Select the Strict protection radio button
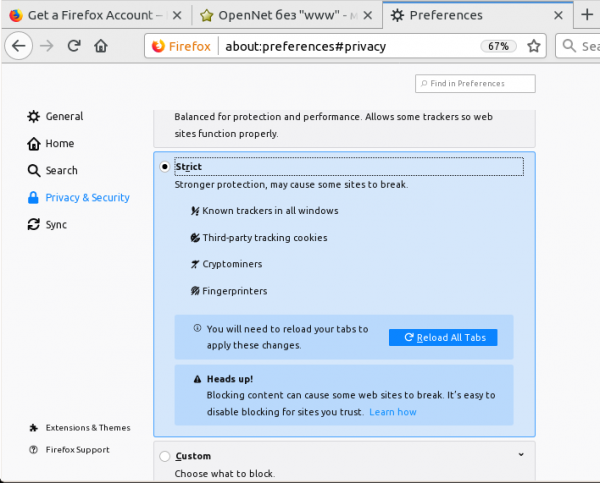Image resolution: width=600 pixels, height=483 pixels. tap(164, 167)
